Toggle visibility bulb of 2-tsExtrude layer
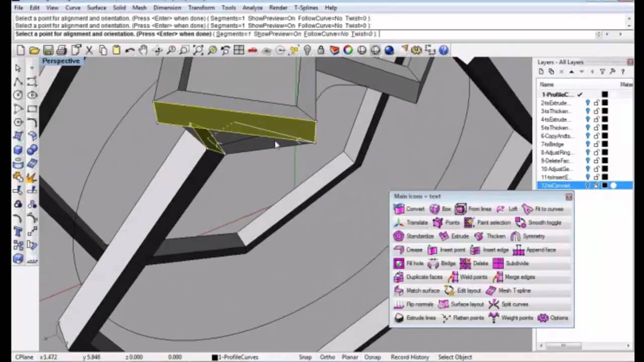644x362 pixels. tap(588, 103)
